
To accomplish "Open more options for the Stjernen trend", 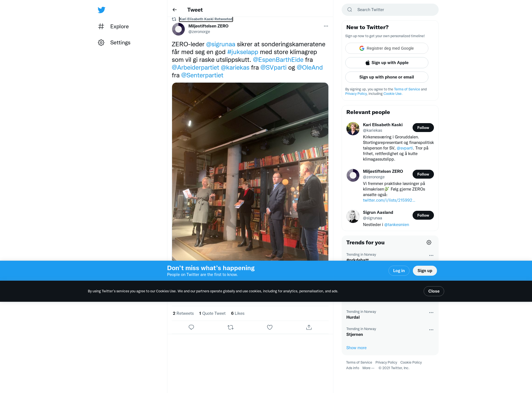I will 431,330.
